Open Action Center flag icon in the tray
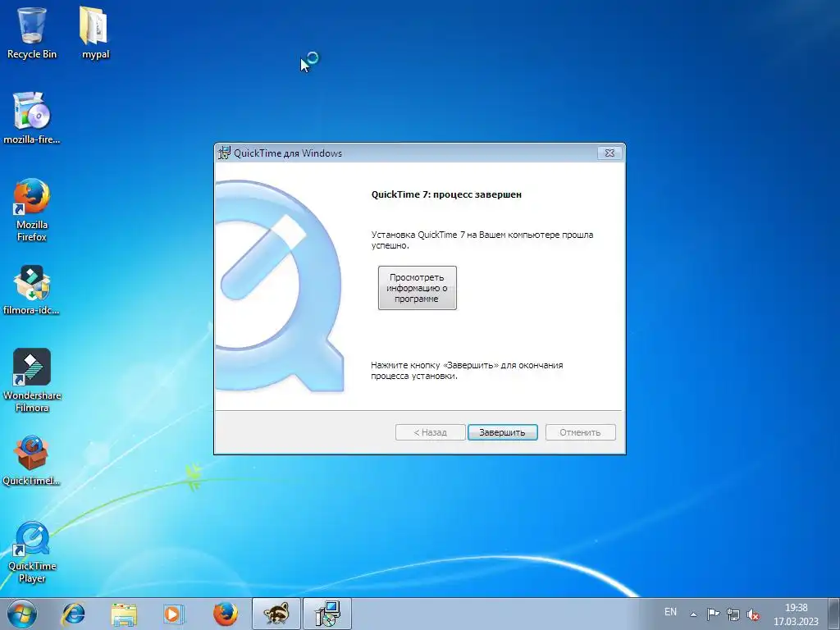The height and width of the screenshot is (630, 840). tap(713, 614)
